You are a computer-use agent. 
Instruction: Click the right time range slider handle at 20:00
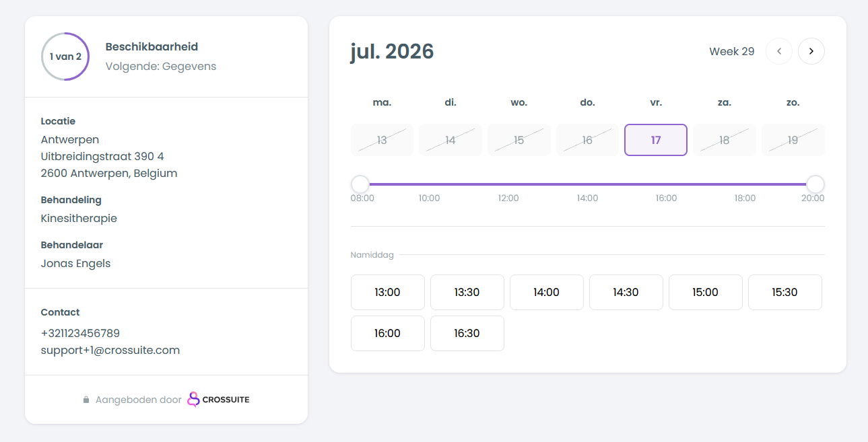(x=815, y=184)
